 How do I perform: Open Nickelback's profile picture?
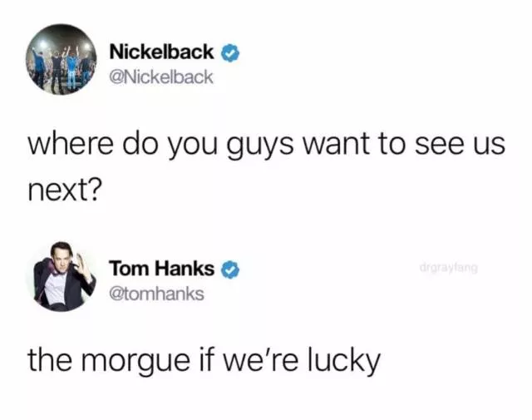pos(61,59)
